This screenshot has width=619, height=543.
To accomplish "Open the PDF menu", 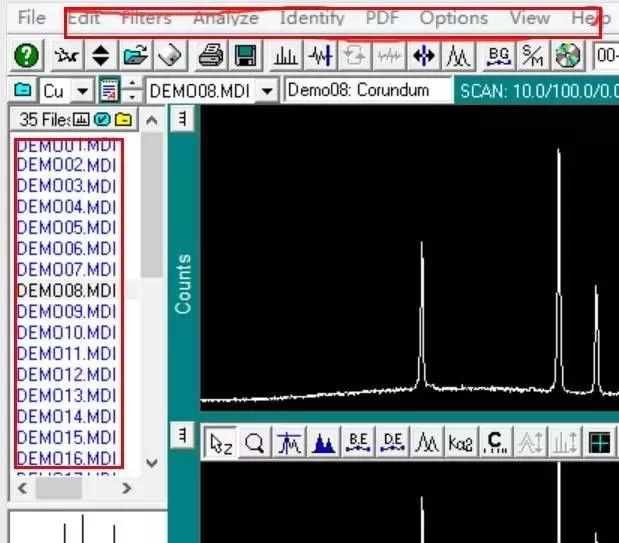I will click(x=382, y=19).
